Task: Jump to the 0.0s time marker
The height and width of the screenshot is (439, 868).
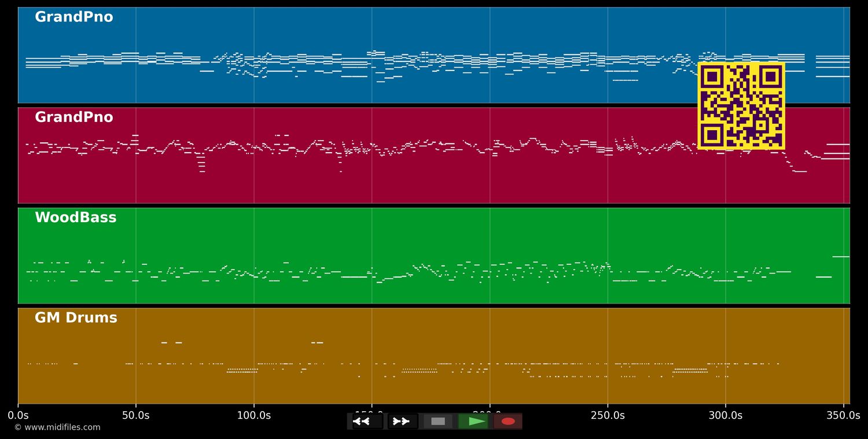Action: click(19, 415)
